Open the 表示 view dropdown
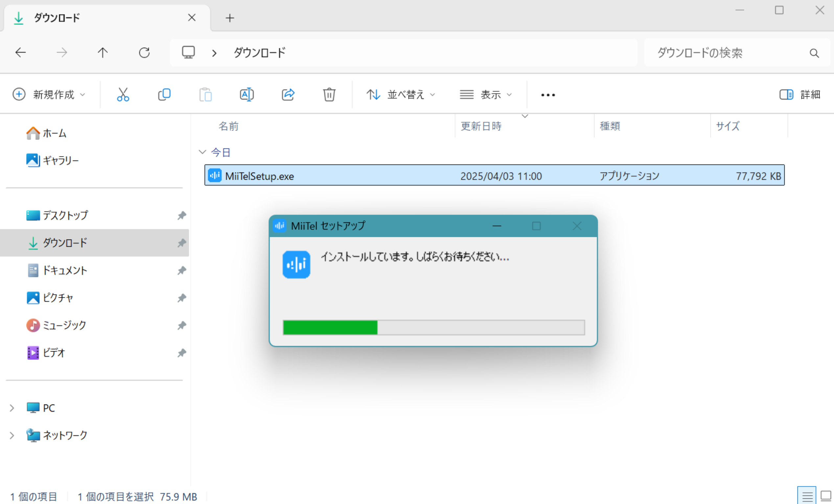 486,94
